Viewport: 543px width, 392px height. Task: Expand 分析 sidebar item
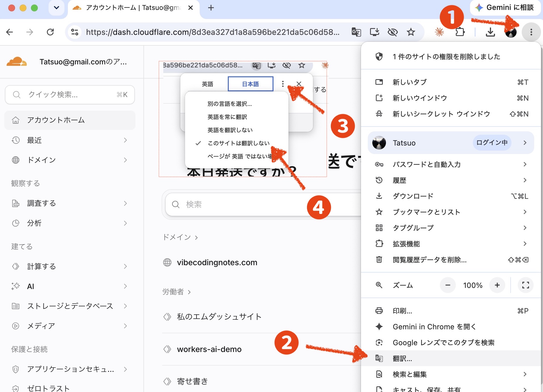70,223
